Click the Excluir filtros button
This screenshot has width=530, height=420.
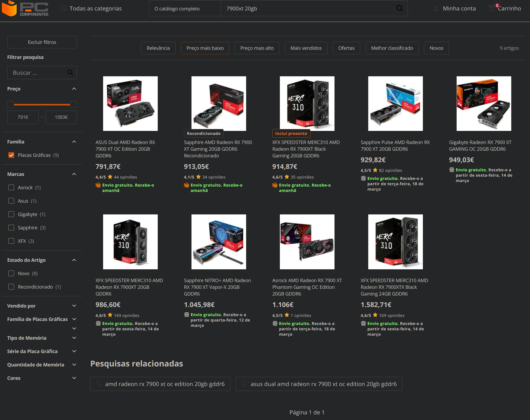click(42, 42)
